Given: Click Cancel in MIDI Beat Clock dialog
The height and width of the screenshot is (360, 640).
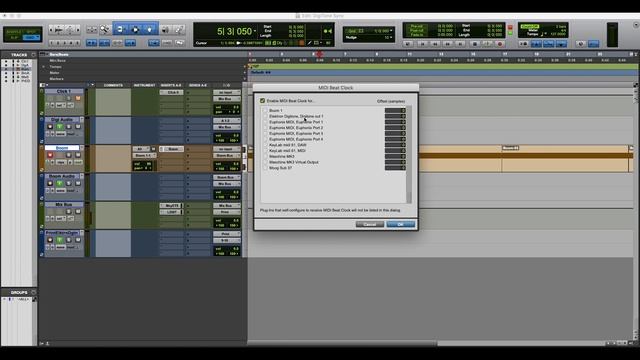Looking at the screenshot, I should 370,224.
